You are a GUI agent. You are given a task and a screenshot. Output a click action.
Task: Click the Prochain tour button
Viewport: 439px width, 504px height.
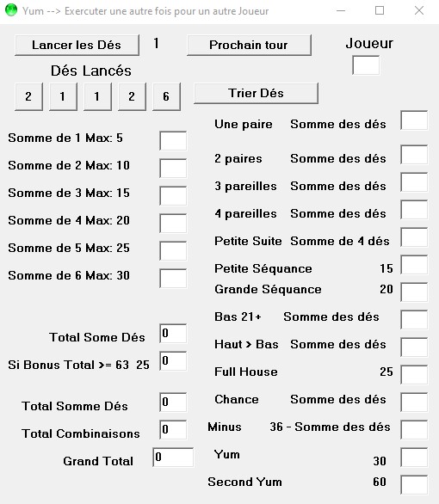(249, 45)
